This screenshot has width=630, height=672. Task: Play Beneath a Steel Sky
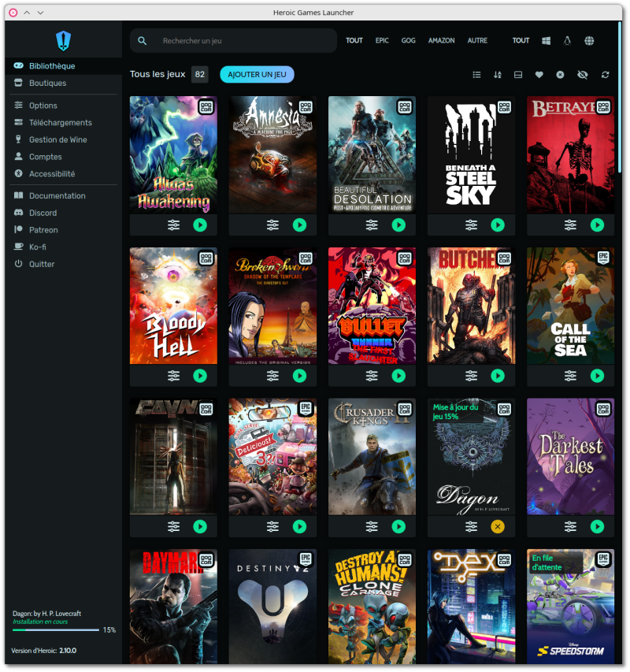498,225
